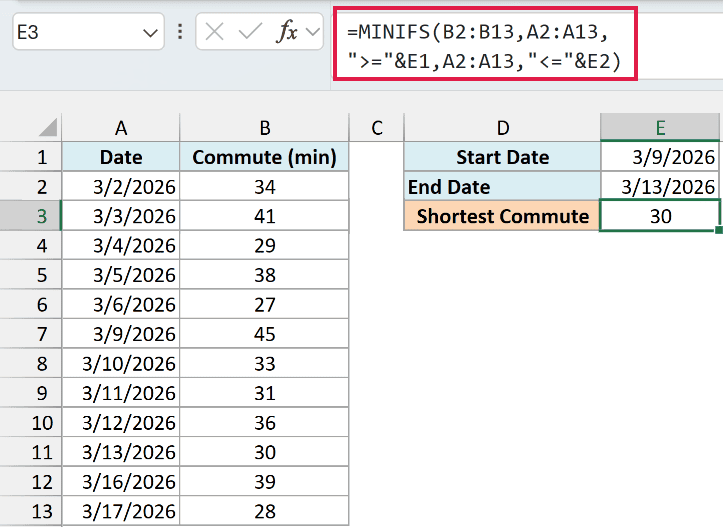Click the Date header cell
The image size is (723, 527).
coord(121,157)
